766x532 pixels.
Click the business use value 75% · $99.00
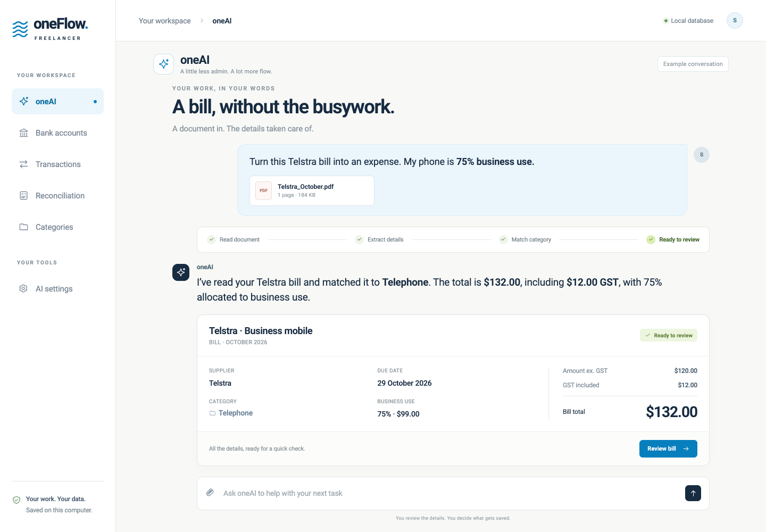tap(398, 414)
